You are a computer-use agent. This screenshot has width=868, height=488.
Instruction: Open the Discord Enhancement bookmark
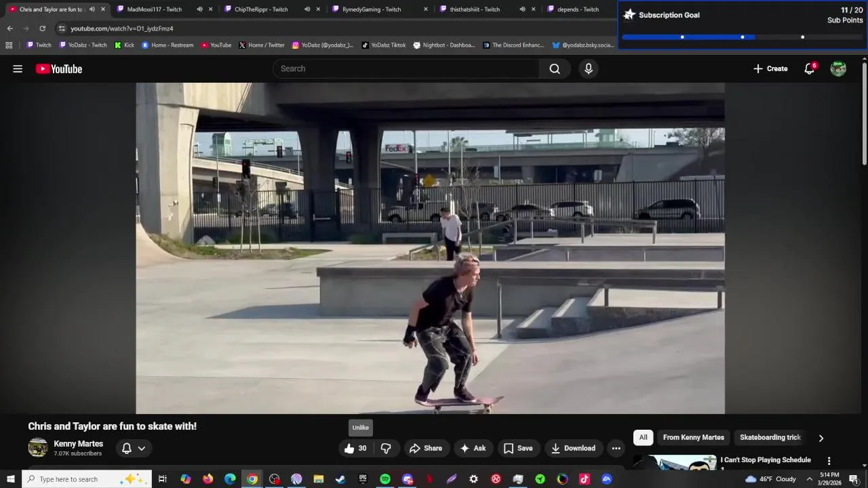pyautogui.click(x=513, y=45)
